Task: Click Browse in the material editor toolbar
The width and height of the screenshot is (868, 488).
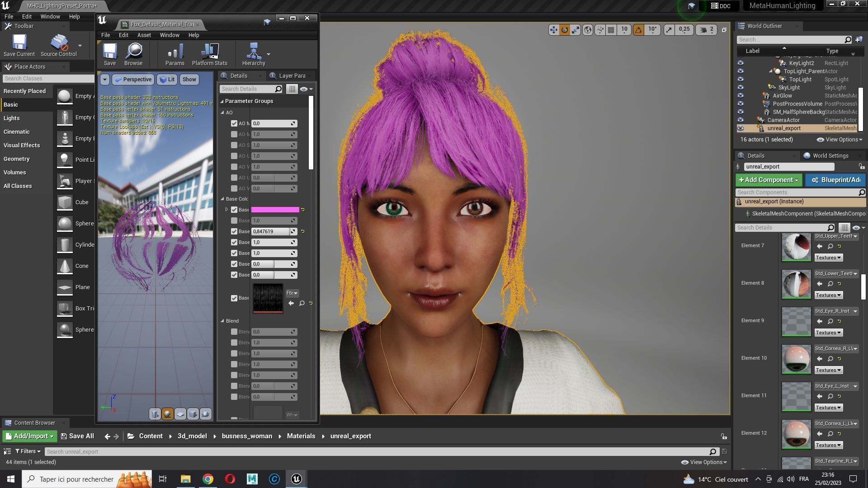Action: pos(133,54)
